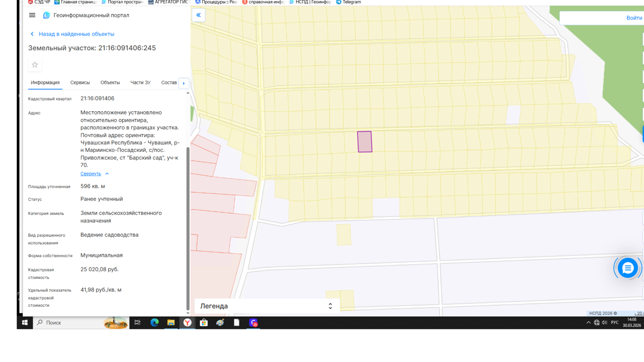Screen dimensions: 644x362
Task: Open the hamburger main menu
Action: click(32, 15)
